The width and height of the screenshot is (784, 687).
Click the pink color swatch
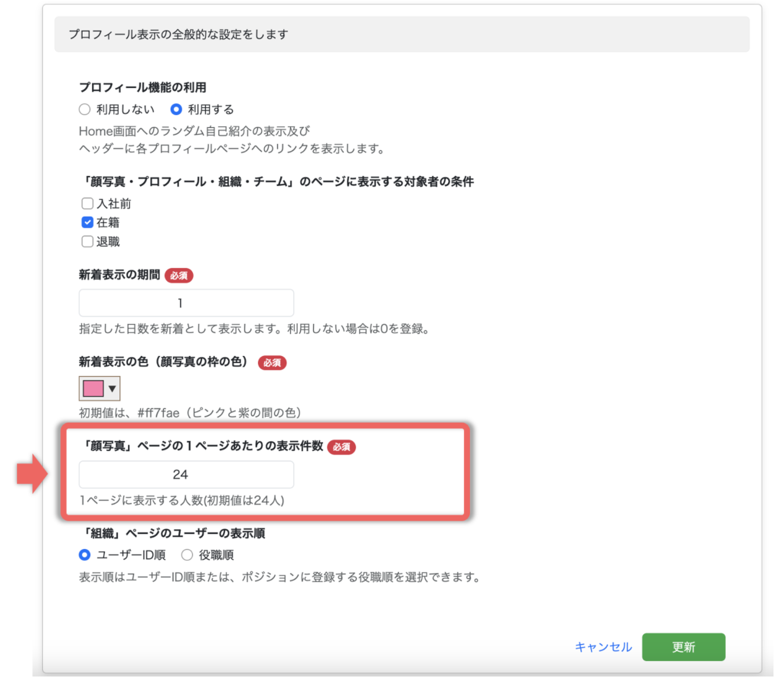pyautogui.click(x=93, y=388)
